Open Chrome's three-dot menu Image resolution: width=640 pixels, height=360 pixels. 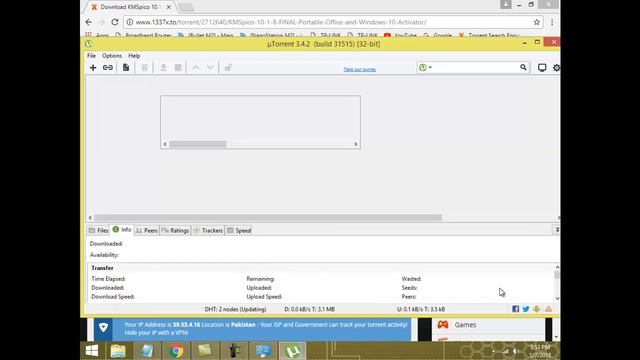click(552, 22)
